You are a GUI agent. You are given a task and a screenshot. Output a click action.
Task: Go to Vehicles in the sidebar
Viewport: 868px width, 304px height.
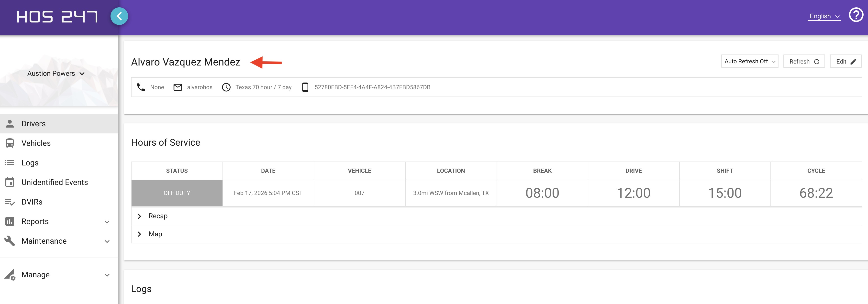point(59,143)
